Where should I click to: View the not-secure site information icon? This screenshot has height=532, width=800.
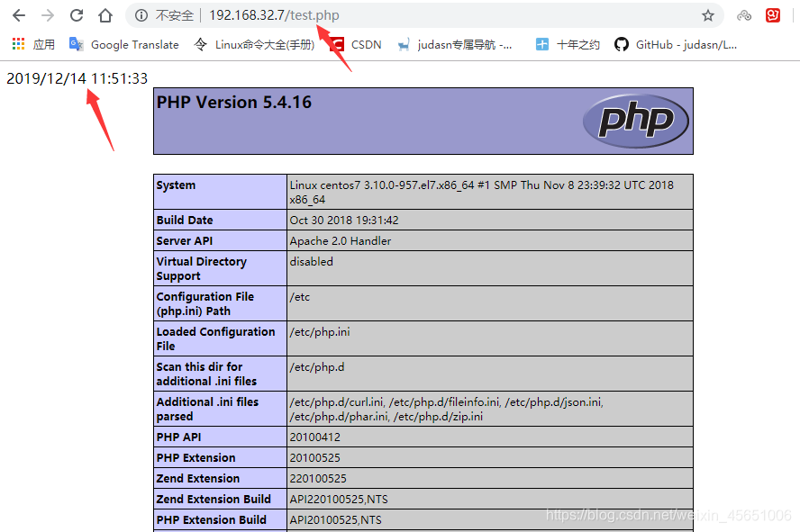click(141, 15)
